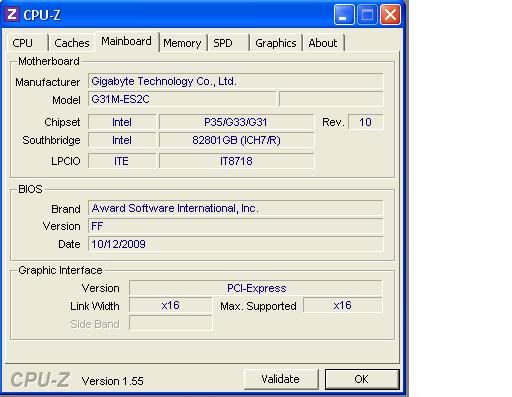Click the Max. Supported label
Image resolution: width=512 pixels, height=397 pixels.
(x=258, y=306)
